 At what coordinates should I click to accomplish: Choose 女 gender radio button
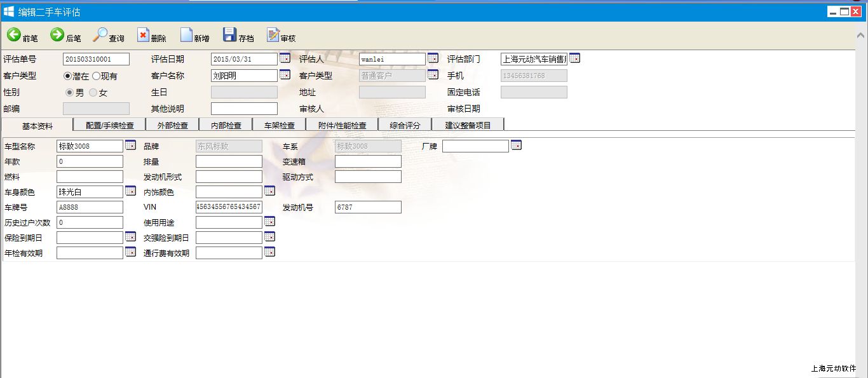tap(93, 93)
